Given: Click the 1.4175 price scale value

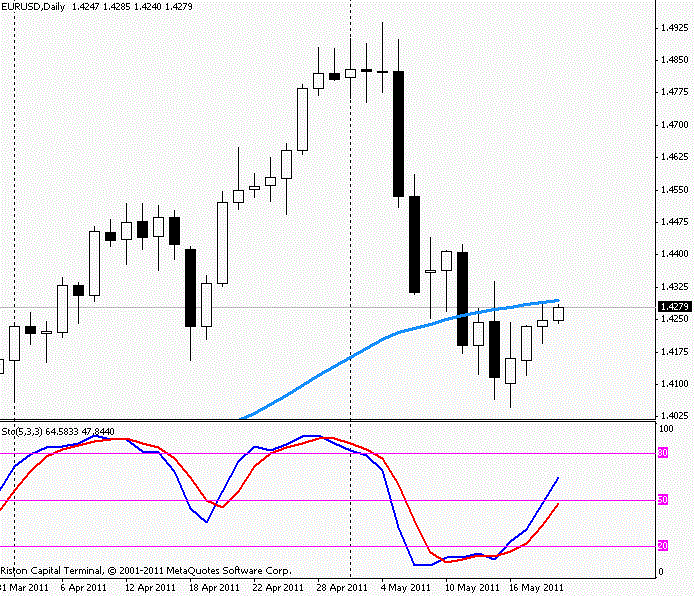Looking at the screenshot, I should [675, 352].
